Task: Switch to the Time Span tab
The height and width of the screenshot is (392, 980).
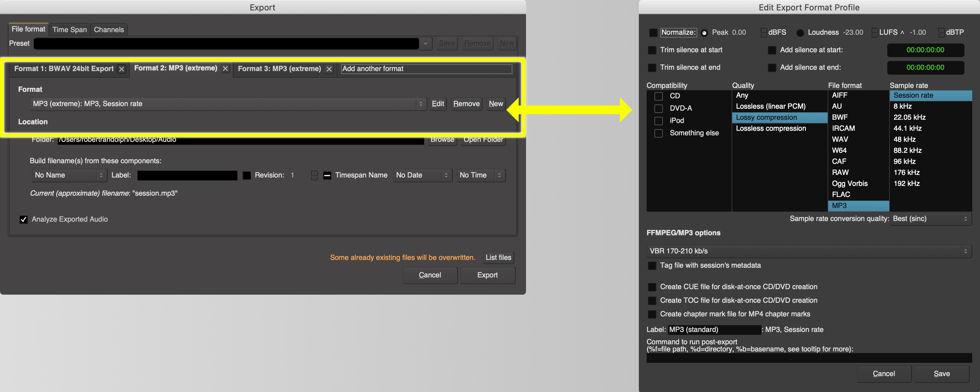Action: coord(70,30)
